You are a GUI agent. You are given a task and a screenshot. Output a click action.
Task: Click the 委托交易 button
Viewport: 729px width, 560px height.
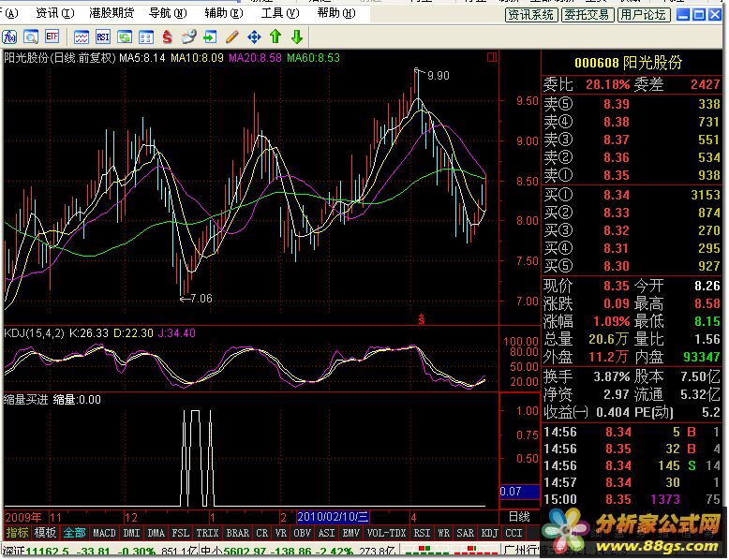click(x=587, y=15)
